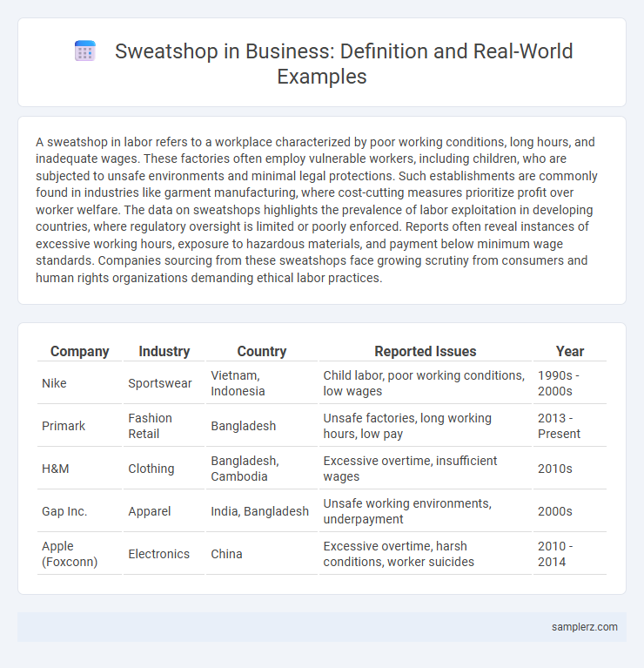The height and width of the screenshot is (668, 644).
Task: Click the paragraph beginning 'A sweatshop in labor'
Action: [317, 210]
